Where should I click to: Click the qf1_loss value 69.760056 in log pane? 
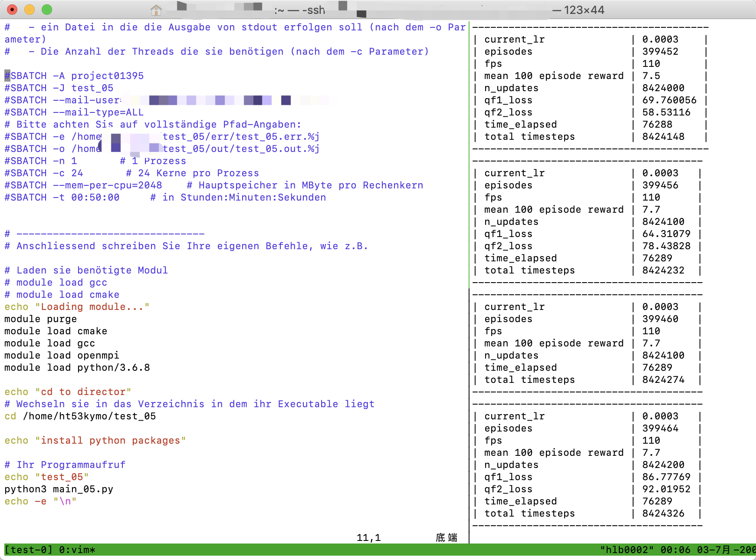click(669, 100)
